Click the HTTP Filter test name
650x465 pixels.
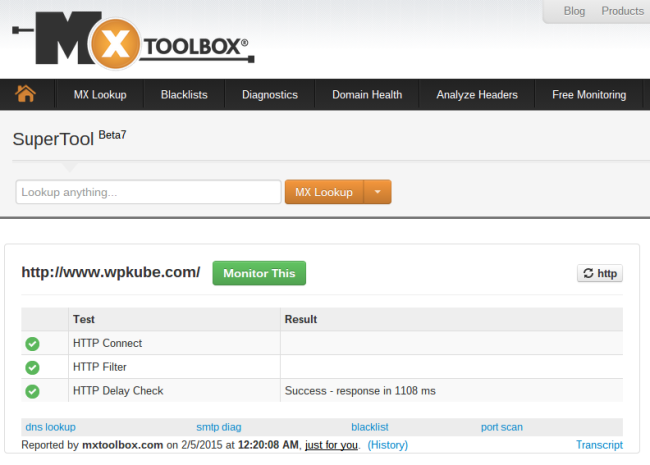click(100, 367)
